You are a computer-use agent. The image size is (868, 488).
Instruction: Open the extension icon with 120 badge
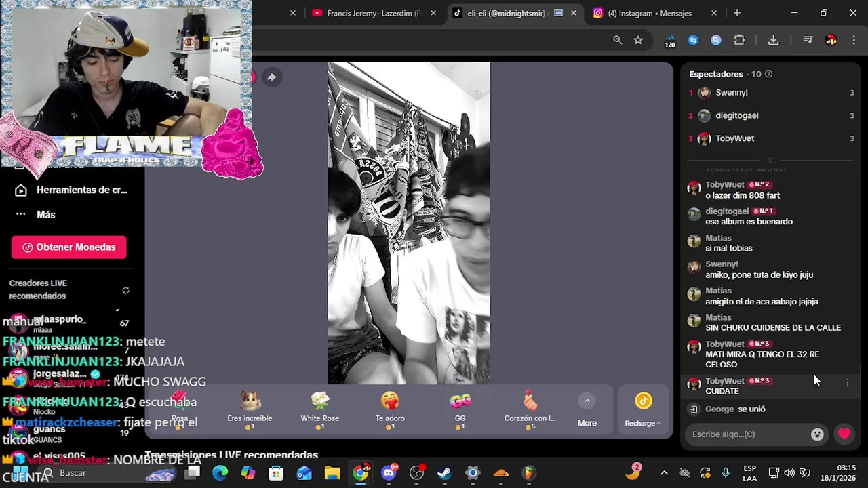[670, 41]
